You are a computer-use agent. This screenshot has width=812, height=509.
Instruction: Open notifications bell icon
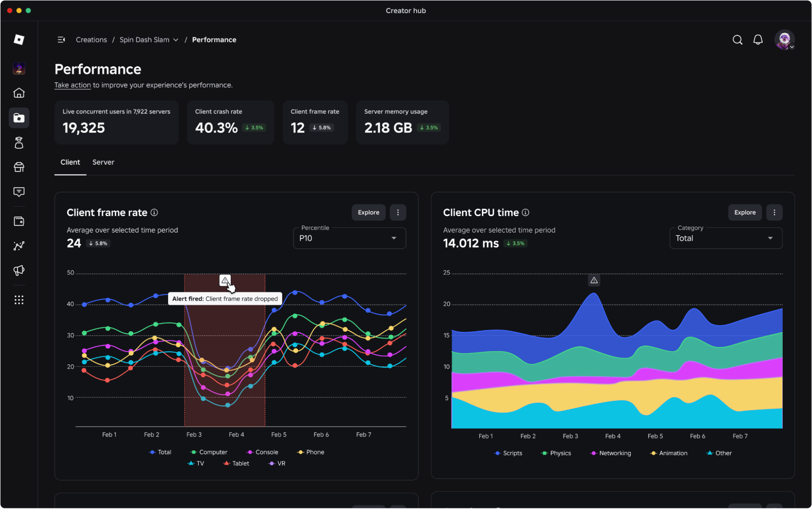pos(758,40)
